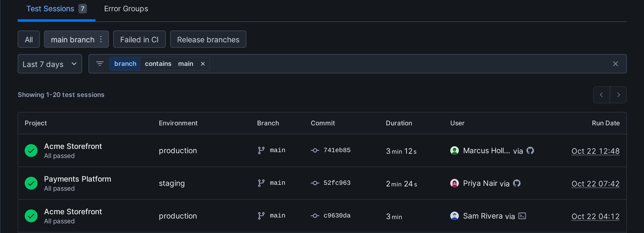Click the run date Oct 22 07:42
644x233 pixels.
point(595,184)
